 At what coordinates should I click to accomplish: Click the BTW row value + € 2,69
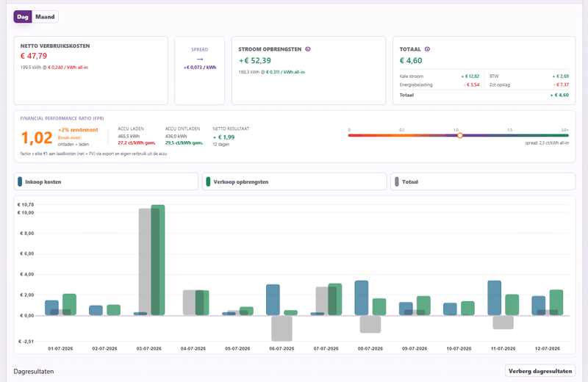coord(560,76)
